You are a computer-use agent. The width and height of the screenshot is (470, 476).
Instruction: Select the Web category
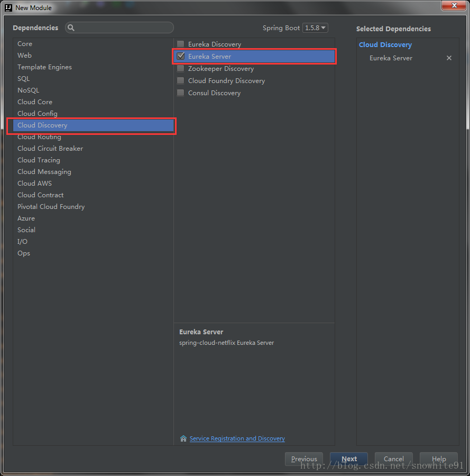click(93, 55)
